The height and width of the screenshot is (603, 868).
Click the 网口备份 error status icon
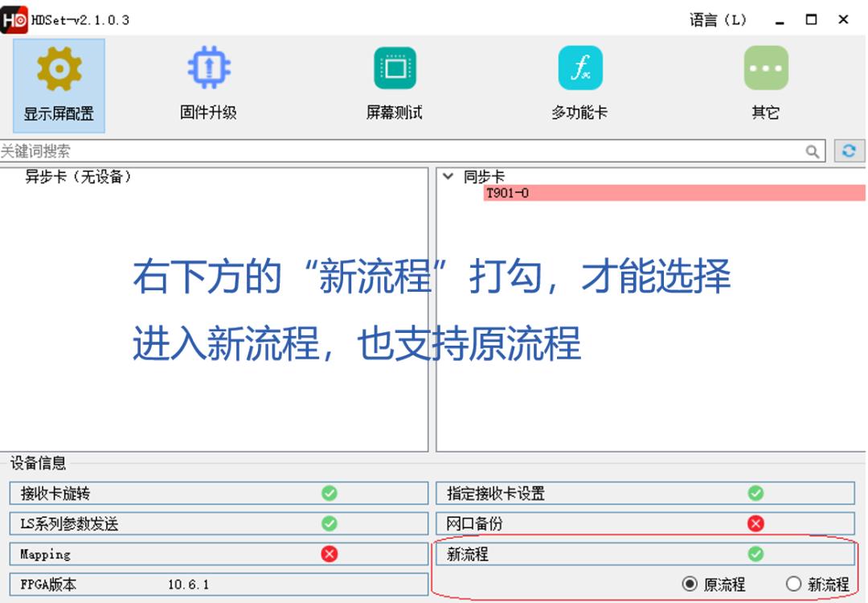coord(754,523)
